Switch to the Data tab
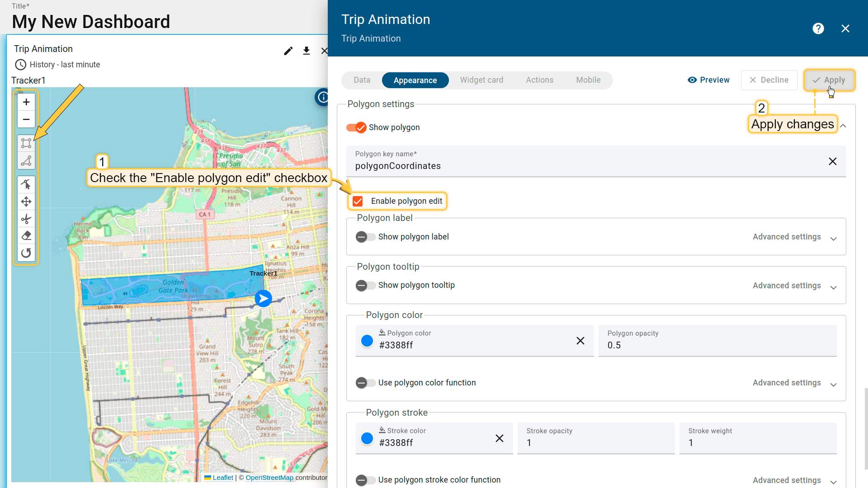 [362, 80]
